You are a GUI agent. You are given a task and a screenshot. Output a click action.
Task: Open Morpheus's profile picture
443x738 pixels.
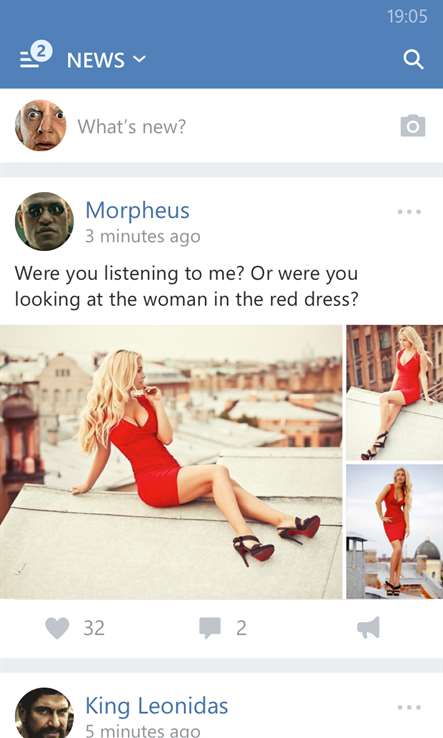(44, 221)
